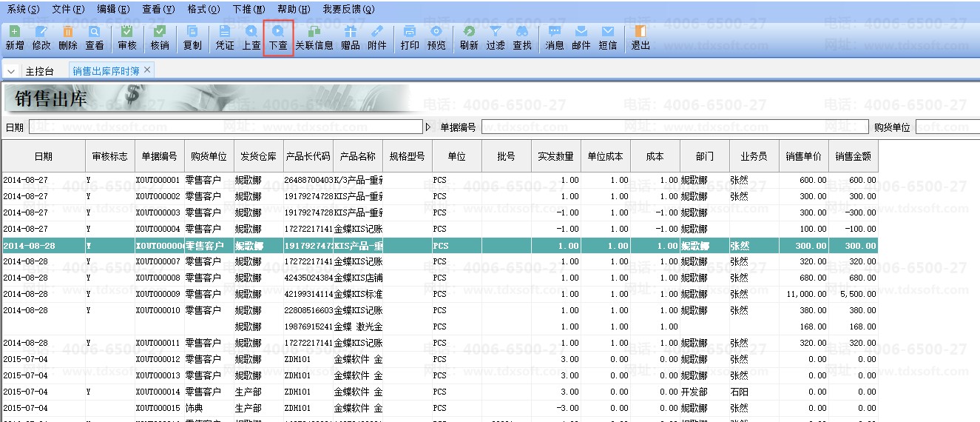This screenshot has height=422, width=980.
Task: Click the 过滤 (Filter) toolbar icon
Action: [496, 38]
